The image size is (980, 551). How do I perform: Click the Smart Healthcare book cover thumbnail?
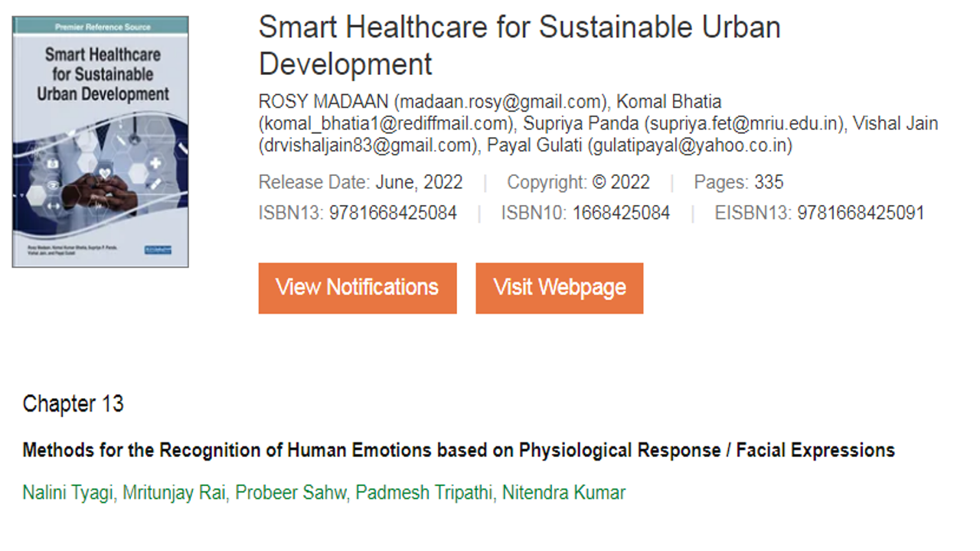tap(100, 142)
